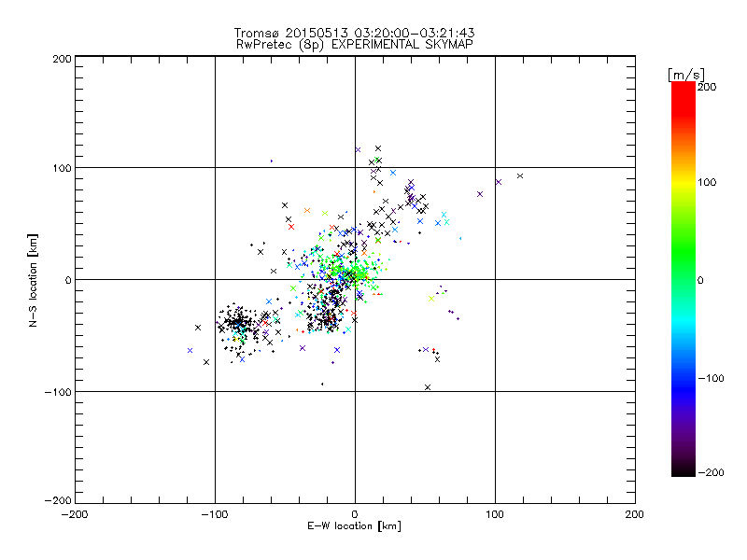Click the y-axis '-200' tick label
This screenshot has height=560, width=747.
58,500
